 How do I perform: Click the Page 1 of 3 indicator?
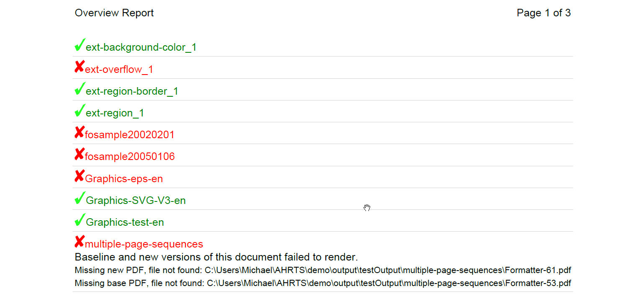(x=544, y=13)
